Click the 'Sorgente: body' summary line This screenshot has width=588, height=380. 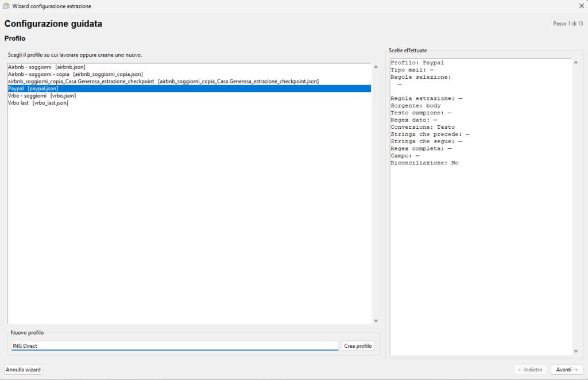(416, 106)
